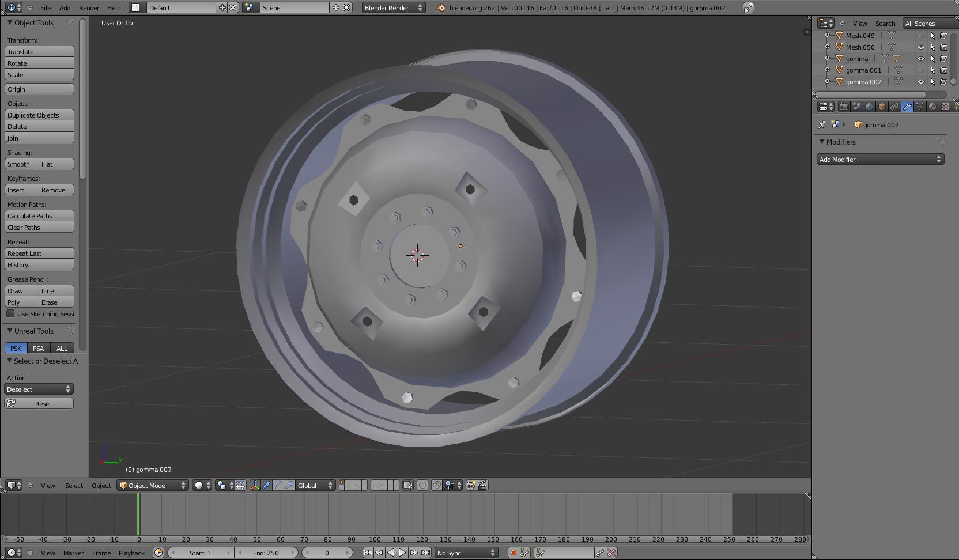Open the 3D view Select menu
959x560 pixels.
(74, 485)
